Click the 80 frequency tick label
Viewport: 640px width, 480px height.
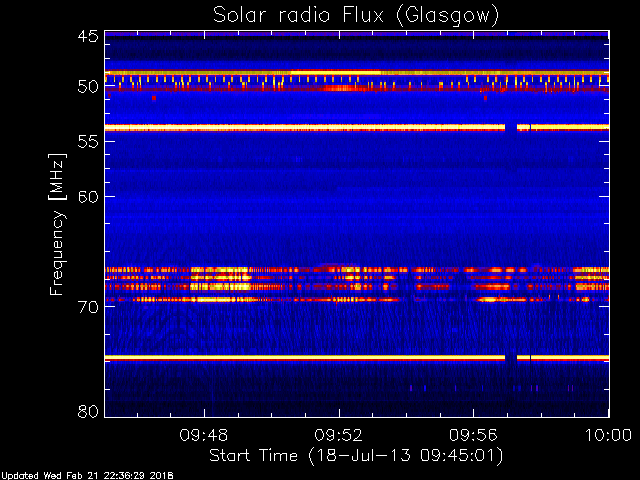coord(88,411)
